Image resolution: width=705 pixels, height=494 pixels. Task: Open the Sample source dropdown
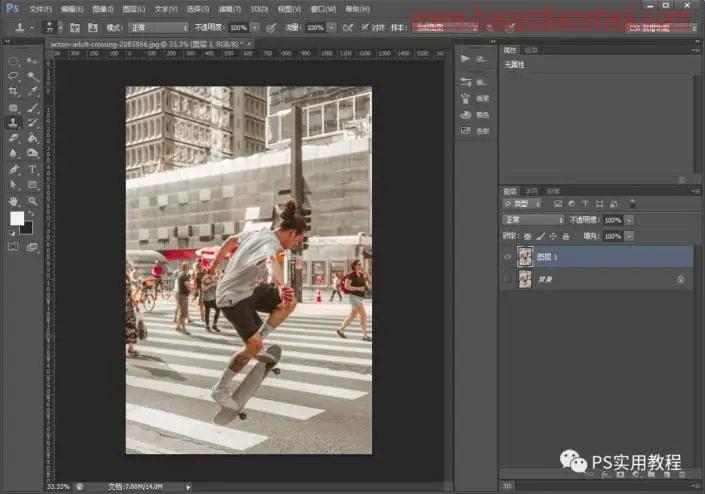446,28
